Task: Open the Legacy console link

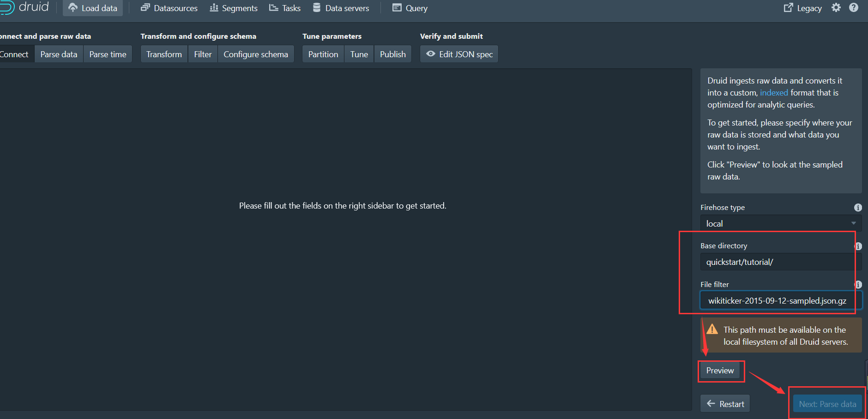Action: (x=803, y=8)
